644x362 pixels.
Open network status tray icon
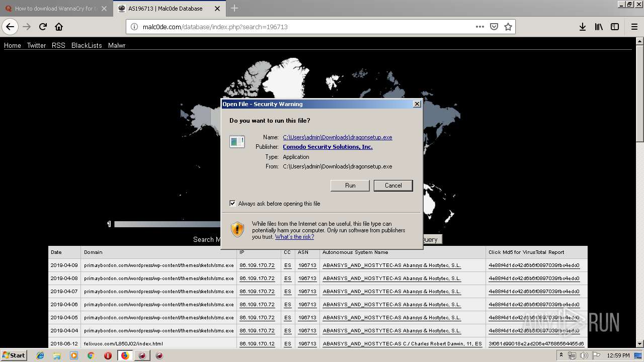pyautogui.click(x=572, y=355)
